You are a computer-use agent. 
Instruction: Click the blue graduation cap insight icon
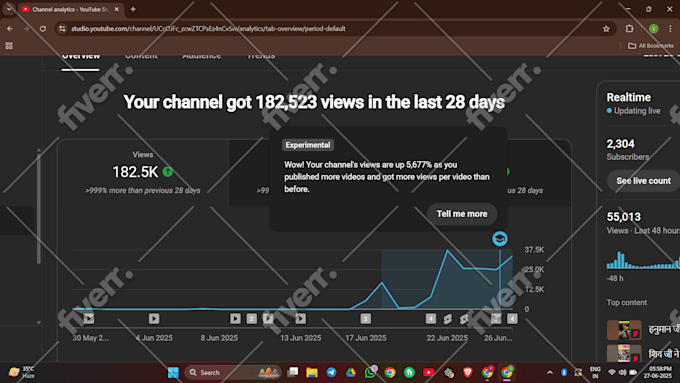pos(500,239)
